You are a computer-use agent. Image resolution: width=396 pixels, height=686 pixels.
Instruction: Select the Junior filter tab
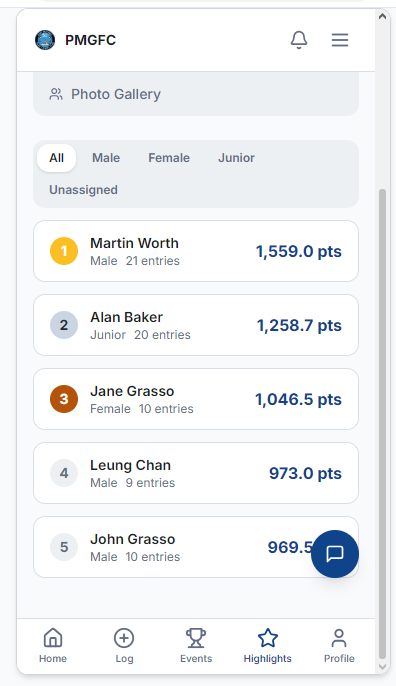click(x=236, y=158)
